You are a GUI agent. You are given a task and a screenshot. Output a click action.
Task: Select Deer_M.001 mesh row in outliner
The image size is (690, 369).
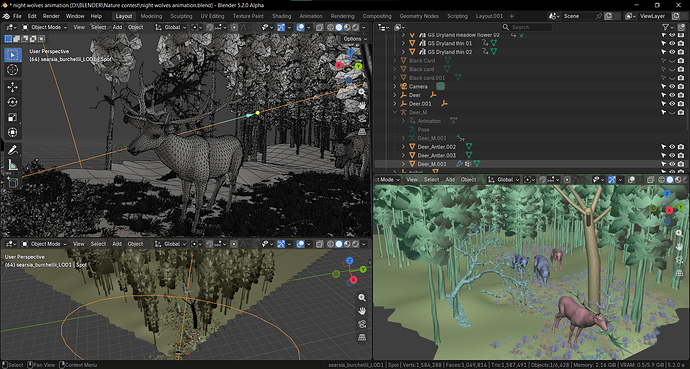(531, 164)
